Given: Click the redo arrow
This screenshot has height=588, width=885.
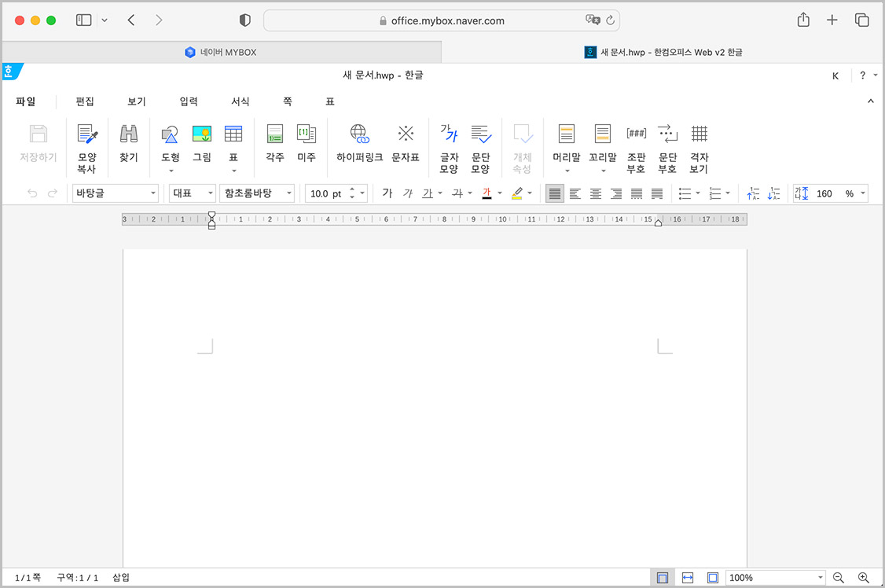Looking at the screenshot, I should pyautogui.click(x=53, y=193).
